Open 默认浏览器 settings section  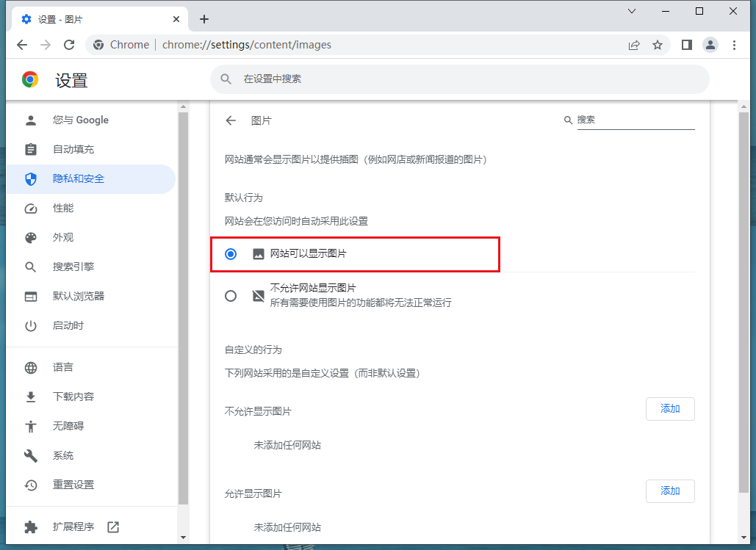coord(90,297)
